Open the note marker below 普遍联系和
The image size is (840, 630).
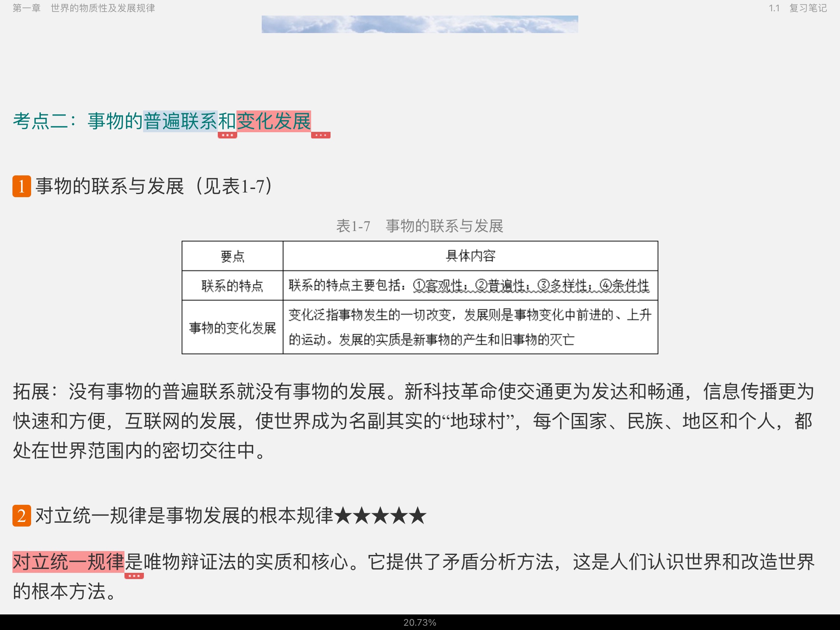227,135
